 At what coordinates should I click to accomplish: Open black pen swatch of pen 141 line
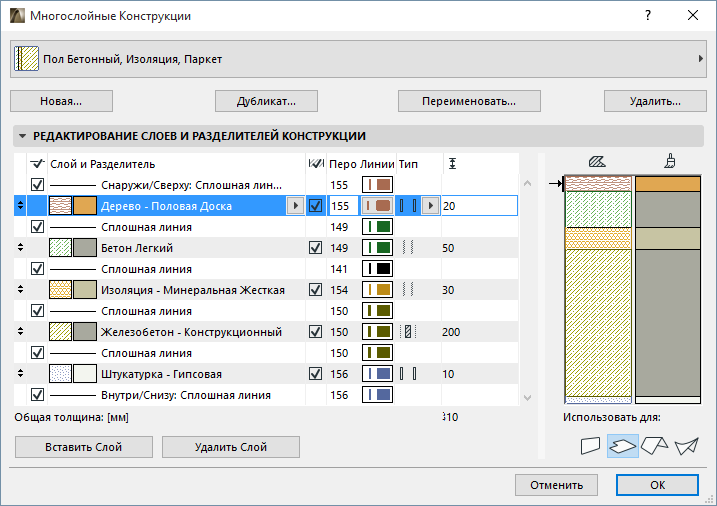(x=377, y=269)
